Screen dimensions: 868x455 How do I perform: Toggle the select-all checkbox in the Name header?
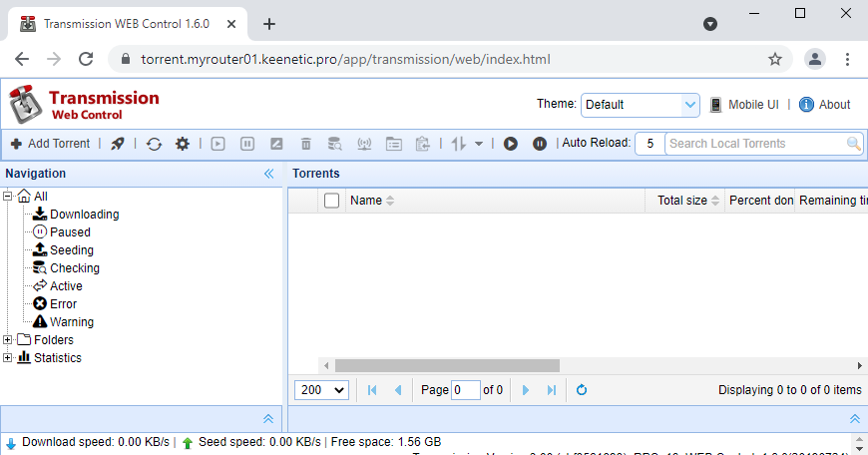[332, 201]
